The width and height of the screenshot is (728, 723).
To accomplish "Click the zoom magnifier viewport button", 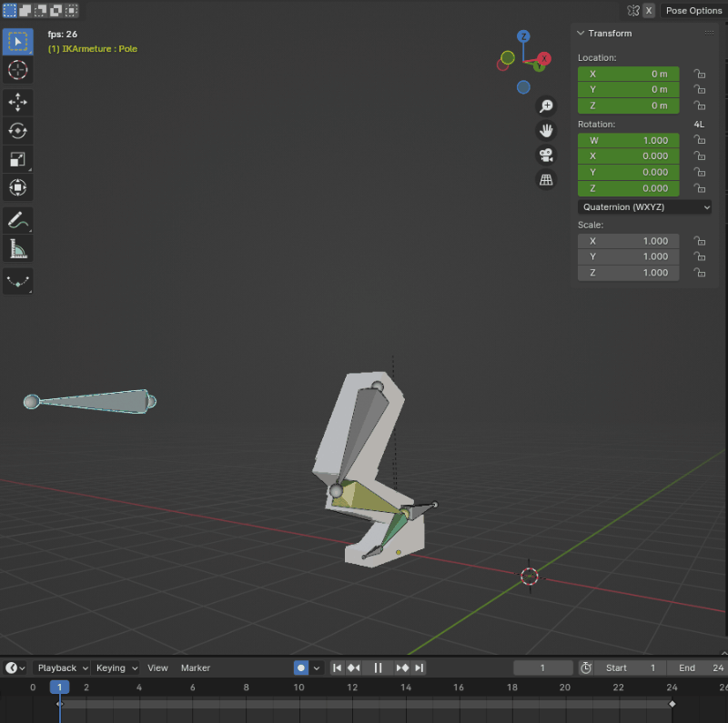I will point(546,106).
